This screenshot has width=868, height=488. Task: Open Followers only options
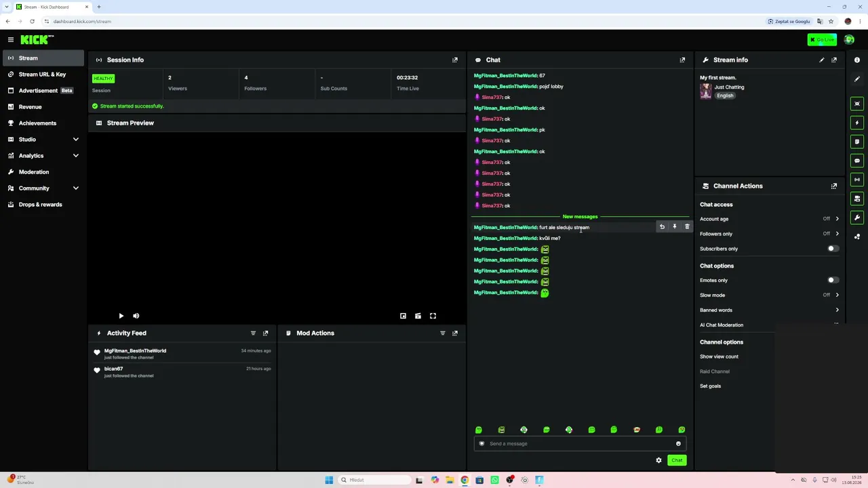point(769,234)
